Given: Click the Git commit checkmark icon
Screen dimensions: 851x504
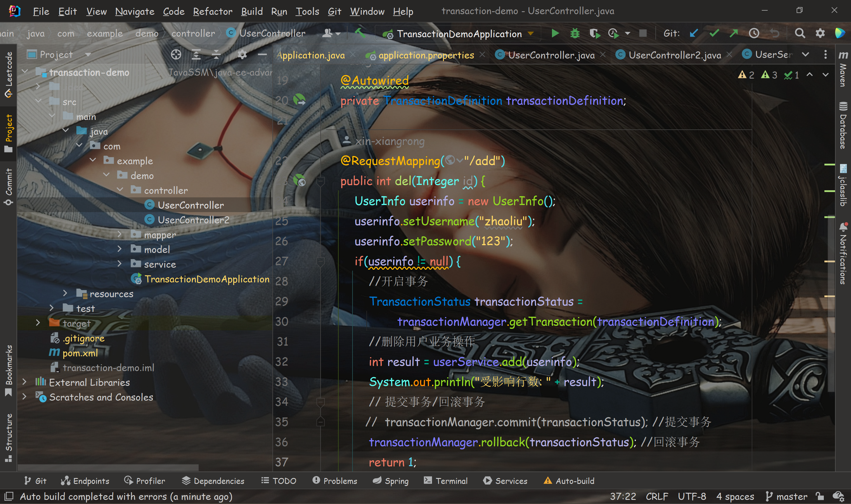Looking at the screenshot, I should [714, 33].
